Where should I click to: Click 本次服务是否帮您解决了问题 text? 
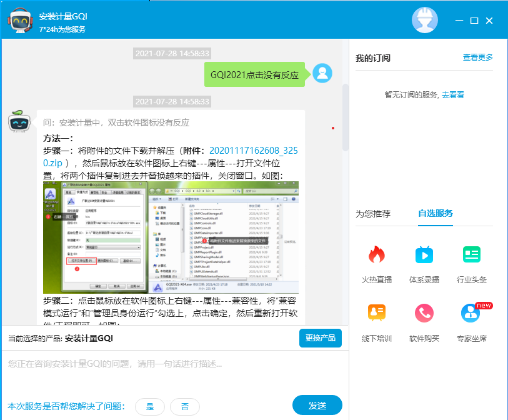click(x=66, y=406)
